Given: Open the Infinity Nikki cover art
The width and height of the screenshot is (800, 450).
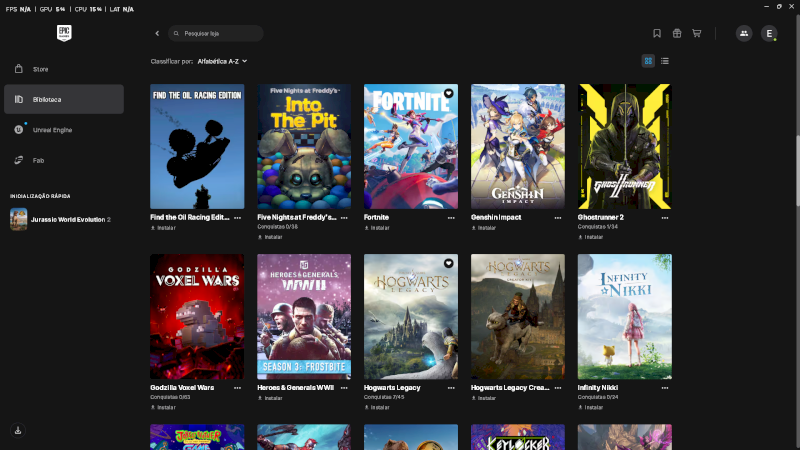Looking at the screenshot, I should [x=624, y=317].
